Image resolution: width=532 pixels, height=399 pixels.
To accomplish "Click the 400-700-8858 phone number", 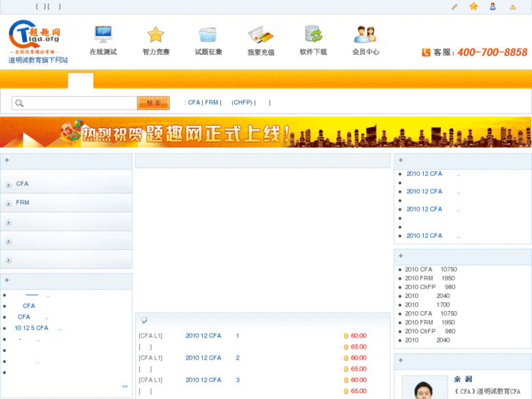I will tap(492, 52).
